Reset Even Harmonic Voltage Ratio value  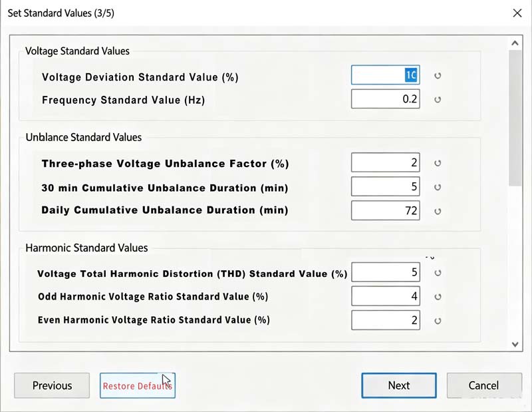pyautogui.click(x=438, y=321)
